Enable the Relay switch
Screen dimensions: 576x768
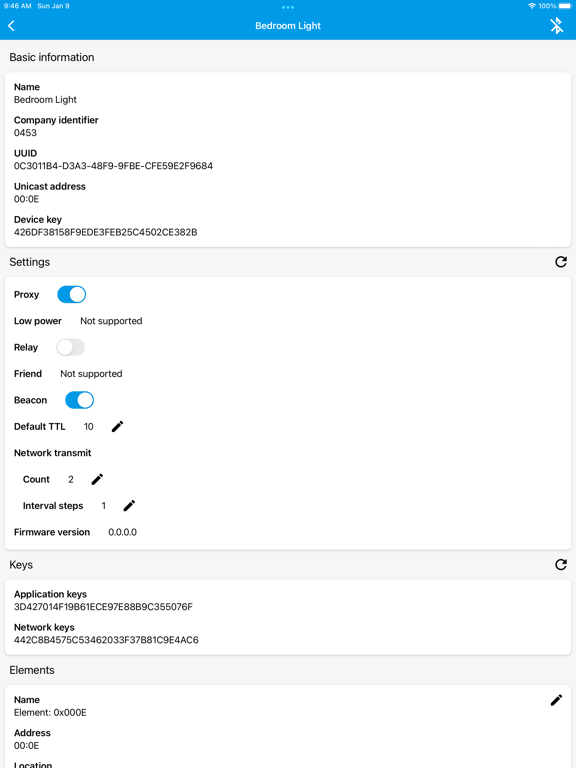(x=70, y=347)
